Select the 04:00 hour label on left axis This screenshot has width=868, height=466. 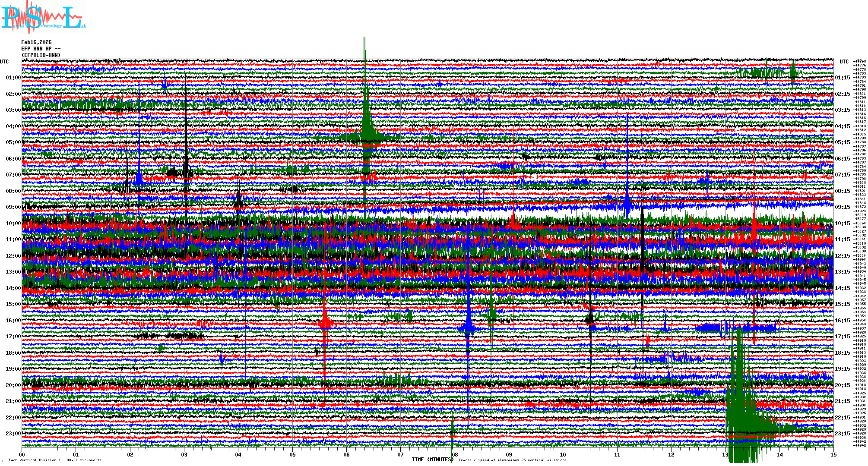tap(13, 126)
